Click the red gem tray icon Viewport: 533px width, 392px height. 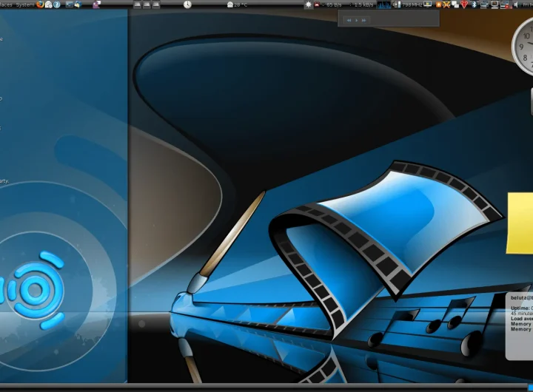[x=464, y=4]
